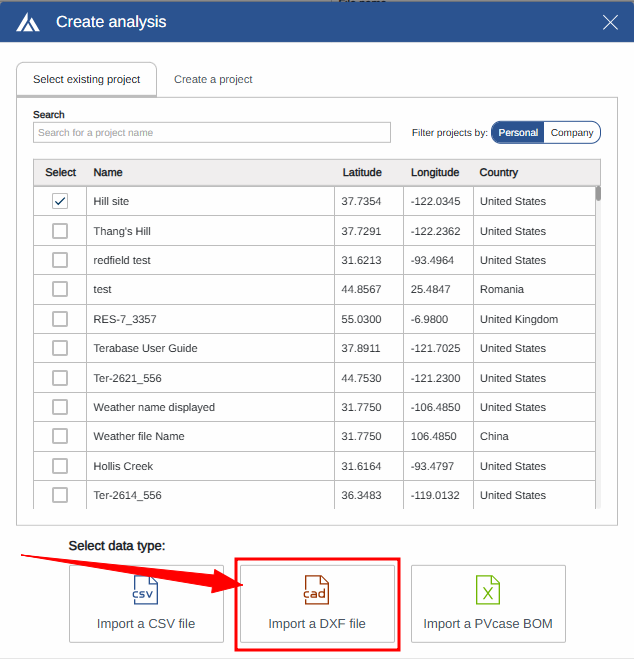Click the Select column header

point(61,172)
